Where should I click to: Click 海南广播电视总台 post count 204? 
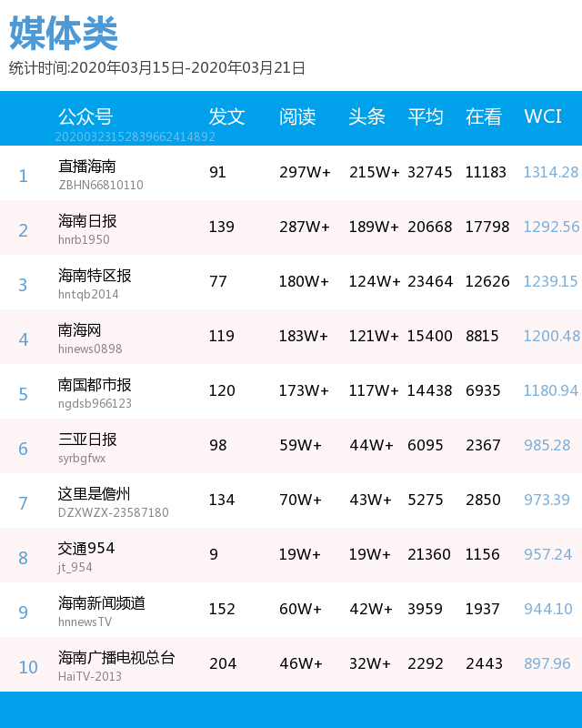pyautogui.click(x=223, y=663)
